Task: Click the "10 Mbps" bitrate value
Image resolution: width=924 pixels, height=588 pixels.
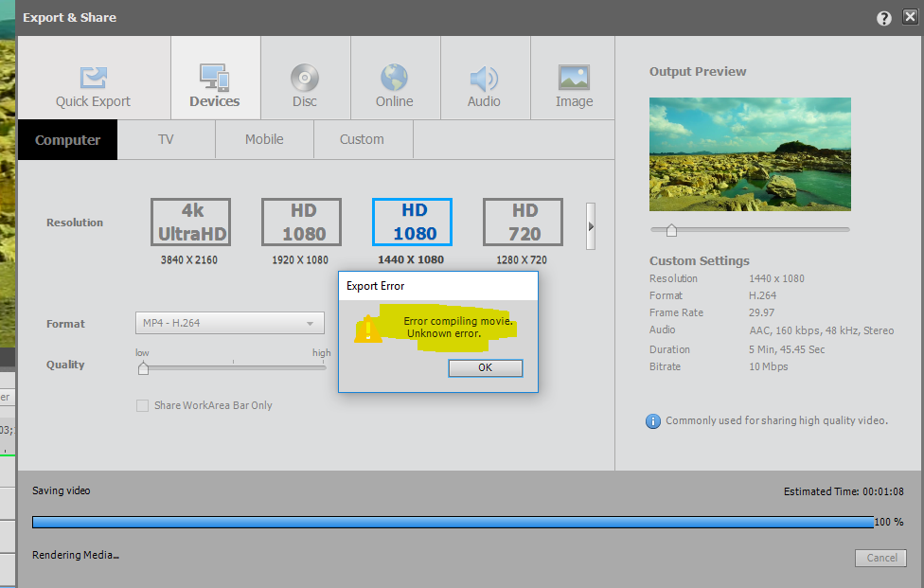Action: point(769,366)
